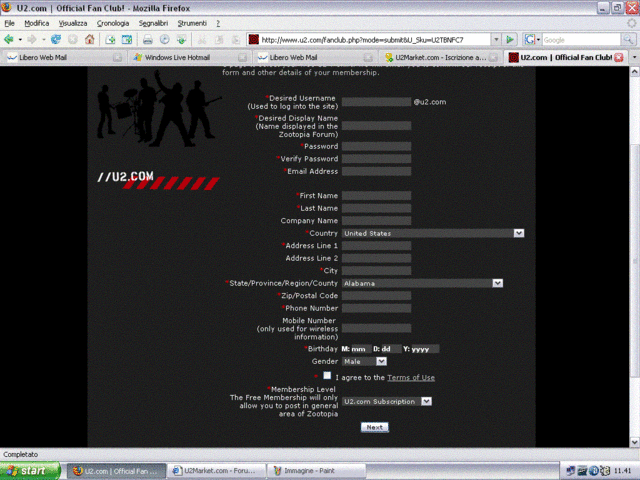Reload the page with the Refresh icon

pos(56,40)
